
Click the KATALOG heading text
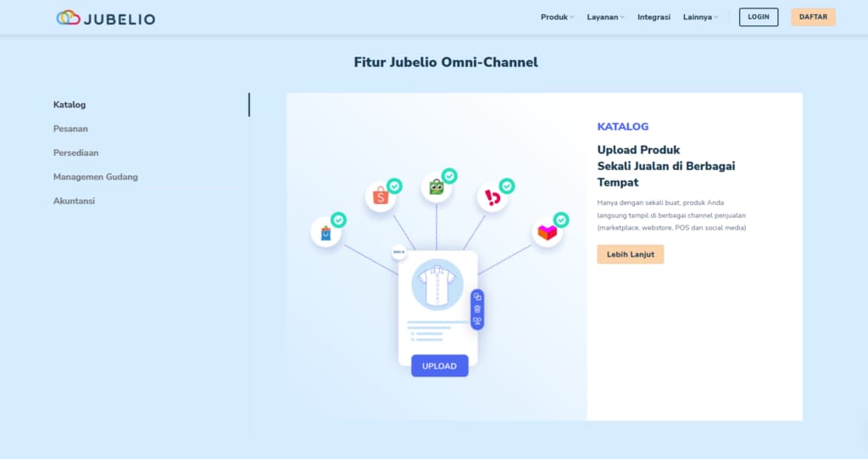623,127
